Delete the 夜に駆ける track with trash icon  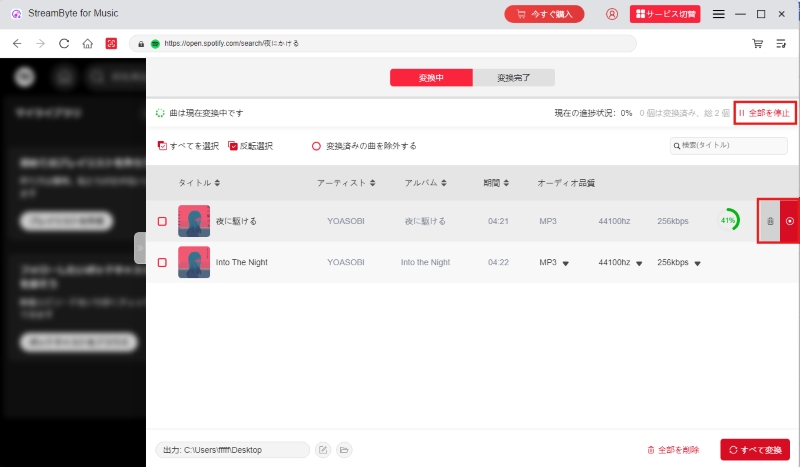769,221
